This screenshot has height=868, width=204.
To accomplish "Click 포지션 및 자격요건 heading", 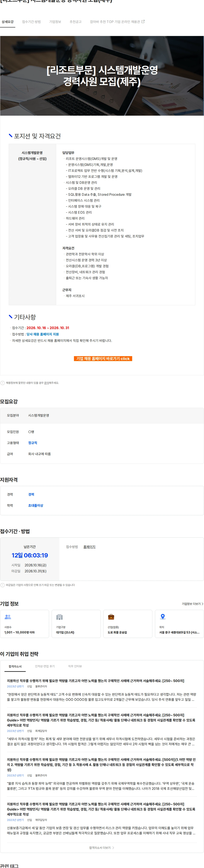I will click(37, 136).
